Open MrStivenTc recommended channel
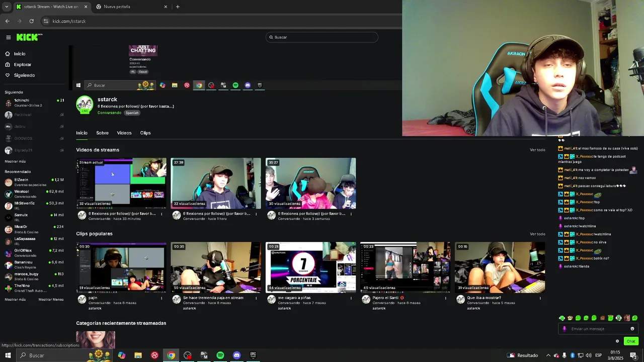 [34, 205]
